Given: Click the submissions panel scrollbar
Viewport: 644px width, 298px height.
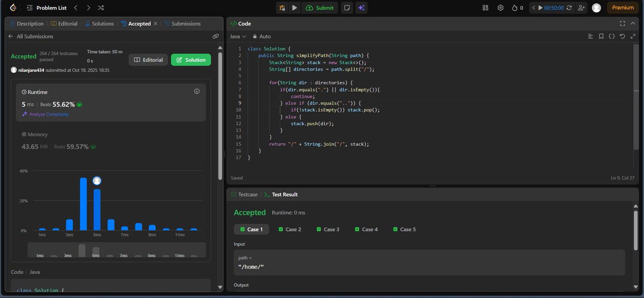Looking at the screenshot, I should click(x=219, y=115).
